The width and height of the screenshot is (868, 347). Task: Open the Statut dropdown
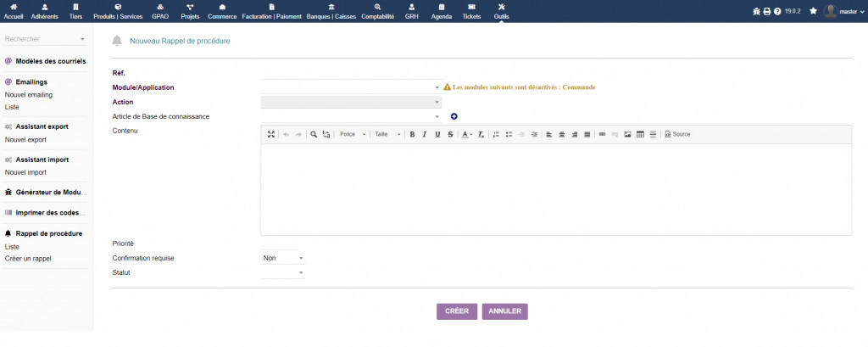tap(283, 272)
